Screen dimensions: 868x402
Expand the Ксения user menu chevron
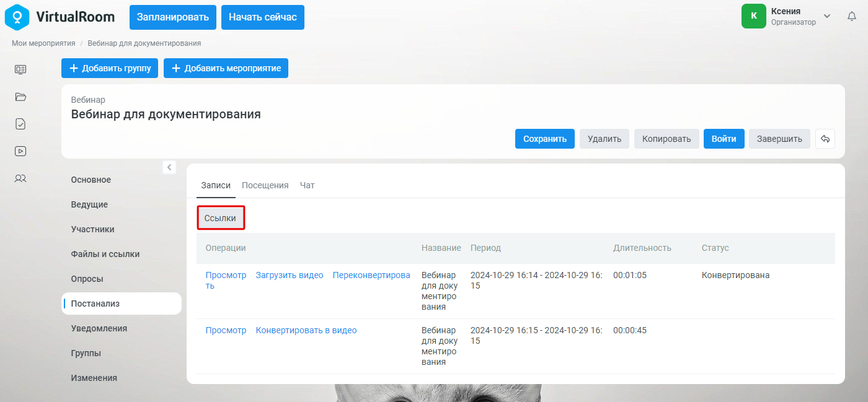coord(826,15)
